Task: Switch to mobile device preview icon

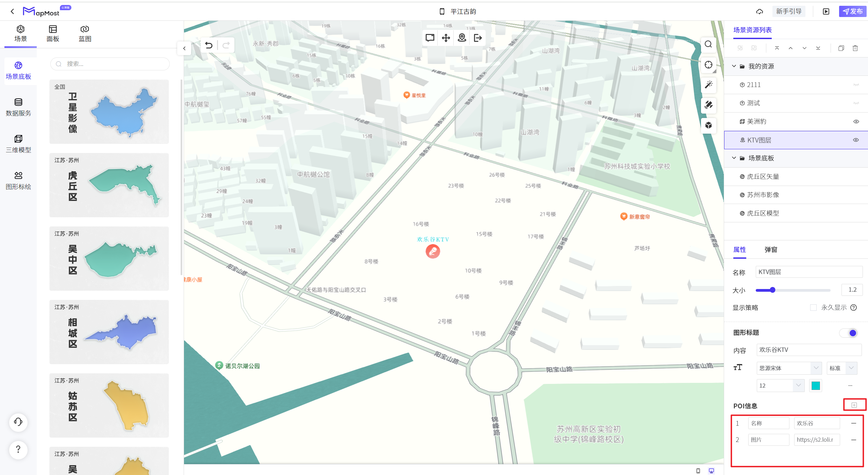Action: coord(698,471)
